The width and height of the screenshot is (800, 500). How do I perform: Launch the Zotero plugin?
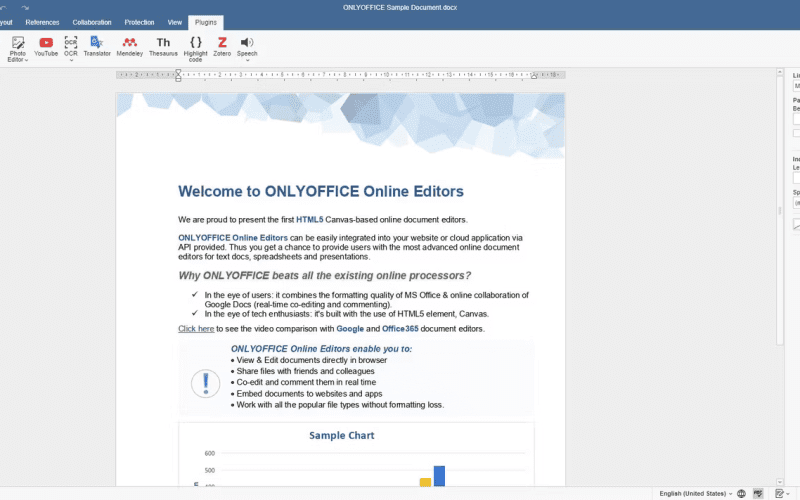222,46
